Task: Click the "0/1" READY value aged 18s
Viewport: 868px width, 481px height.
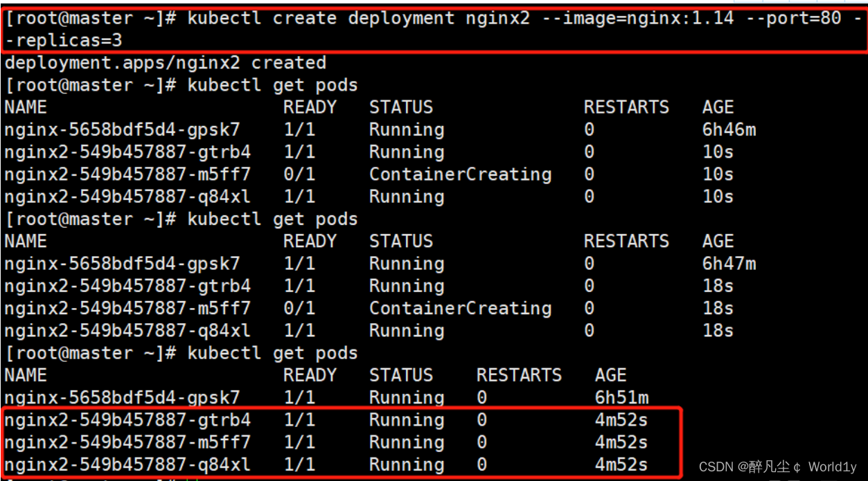Action: click(x=299, y=309)
